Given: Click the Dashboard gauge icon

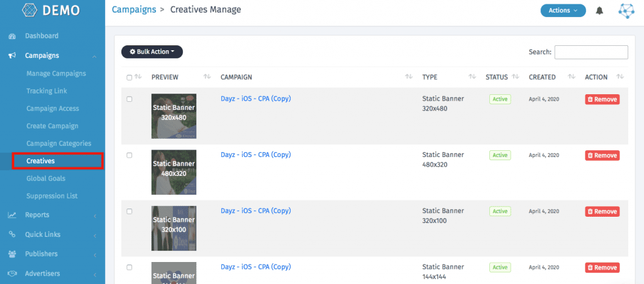Looking at the screenshot, I should pos(12,36).
